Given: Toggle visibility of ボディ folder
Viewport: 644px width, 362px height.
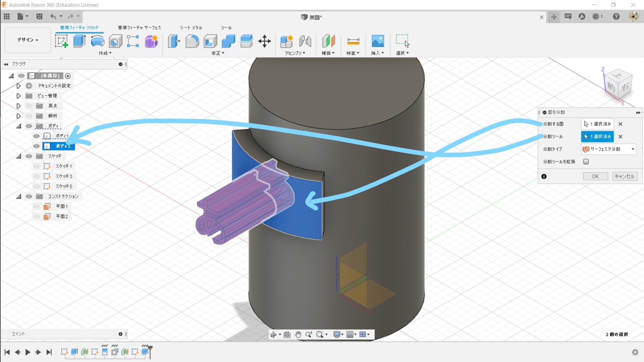Looking at the screenshot, I should point(29,126).
